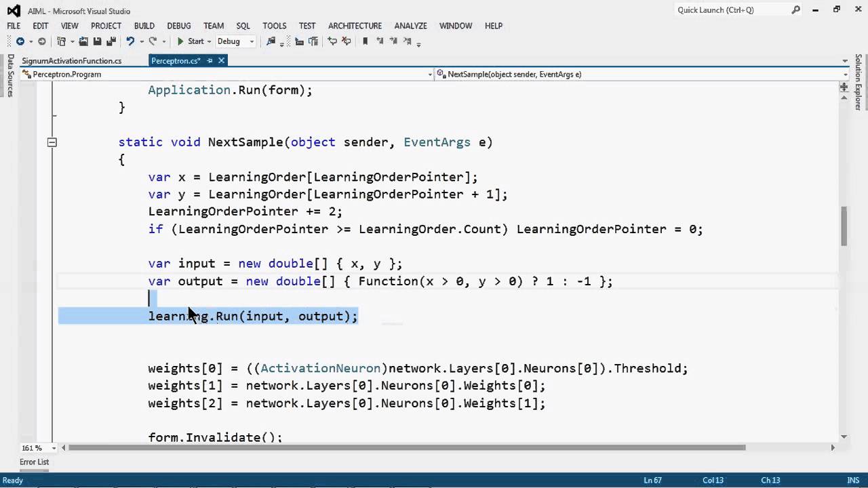Comment out the selected lines icon
This screenshot has height=488, width=868.
tap(332, 41)
